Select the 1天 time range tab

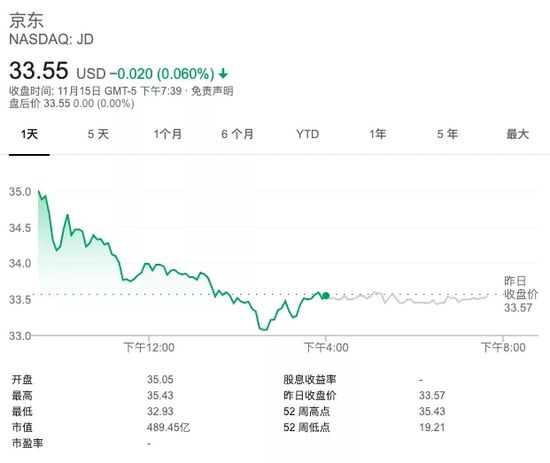pyautogui.click(x=29, y=134)
